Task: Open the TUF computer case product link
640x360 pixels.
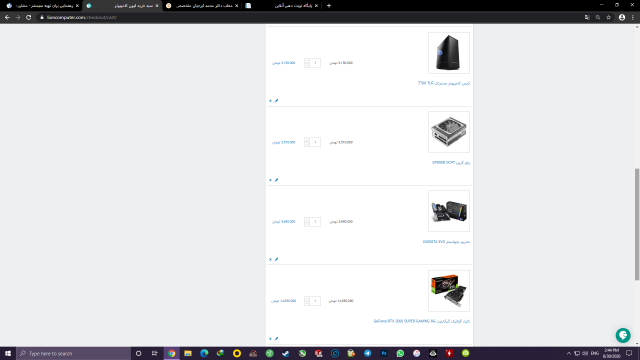Action: (x=444, y=83)
